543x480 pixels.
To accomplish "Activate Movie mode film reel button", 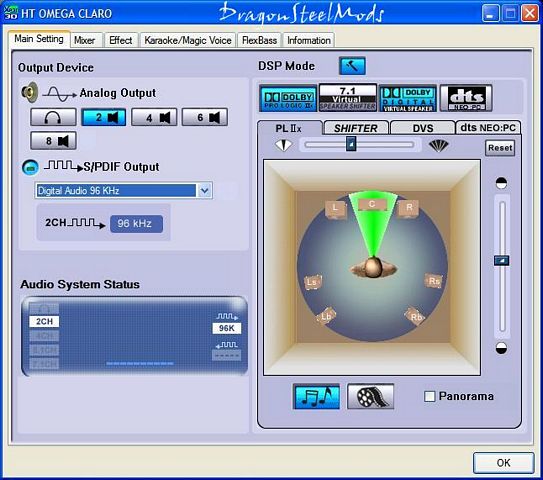I will tap(371, 396).
